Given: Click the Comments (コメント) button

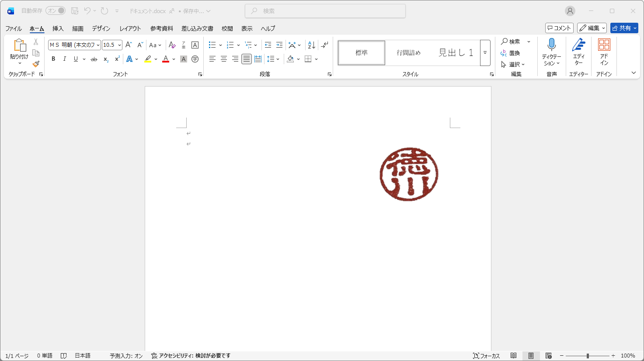Looking at the screenshot, I should click(x=559, y=28).
